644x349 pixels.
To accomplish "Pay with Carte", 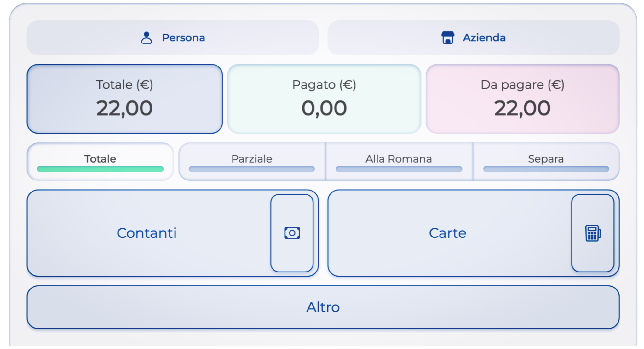I will pyautogui.click(x=447, y=233).
